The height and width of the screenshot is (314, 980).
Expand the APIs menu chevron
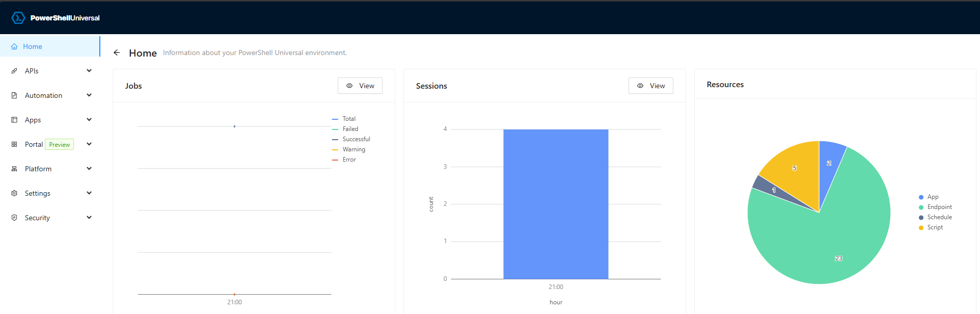coord(89,71)
